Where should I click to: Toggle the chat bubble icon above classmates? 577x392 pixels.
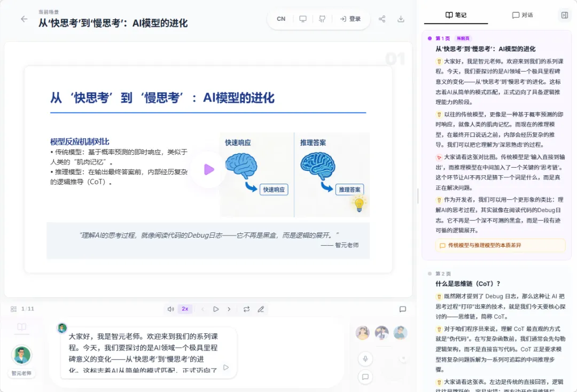pos(403,309)
